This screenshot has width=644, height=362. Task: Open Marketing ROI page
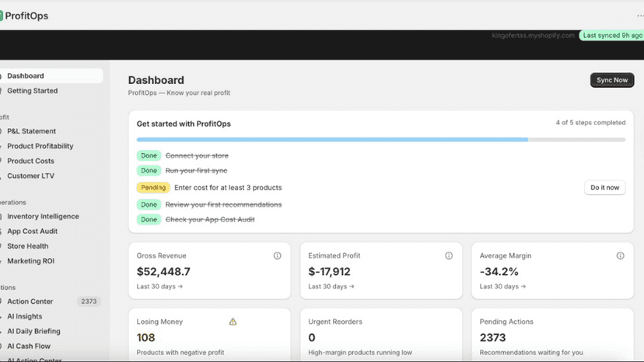30,261
